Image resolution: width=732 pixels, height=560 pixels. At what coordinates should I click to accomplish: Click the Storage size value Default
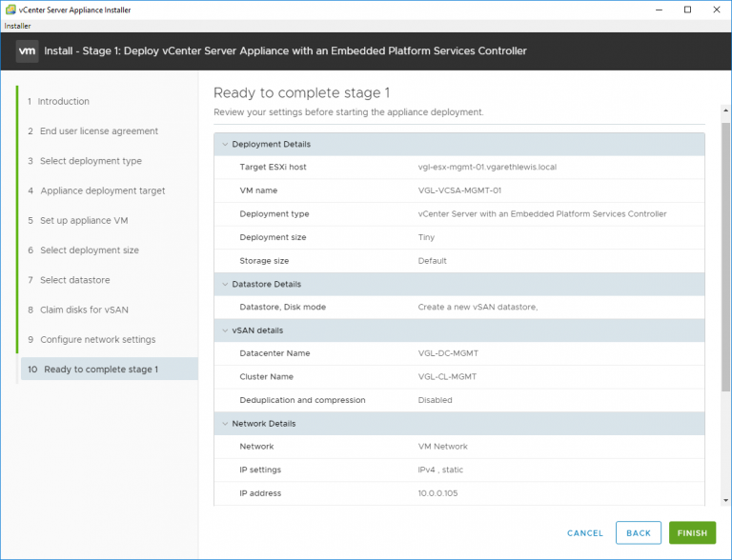pyautogui.click(x=432, y=261)
